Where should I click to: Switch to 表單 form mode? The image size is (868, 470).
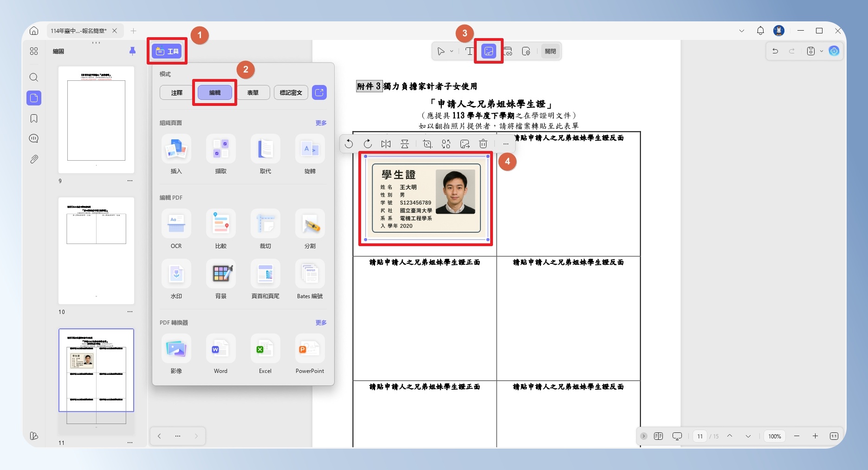coord(253,92)
